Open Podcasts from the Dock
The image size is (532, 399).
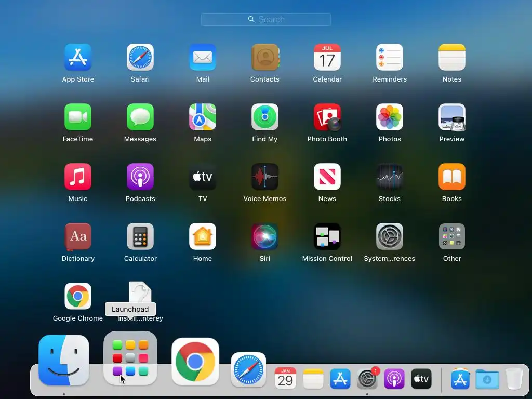click(394, 379)
